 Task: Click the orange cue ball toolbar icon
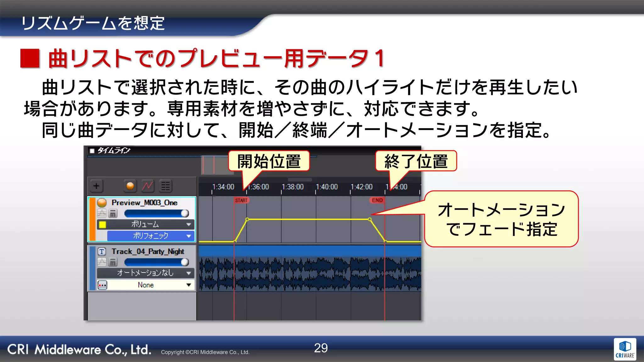click(130, 186)
